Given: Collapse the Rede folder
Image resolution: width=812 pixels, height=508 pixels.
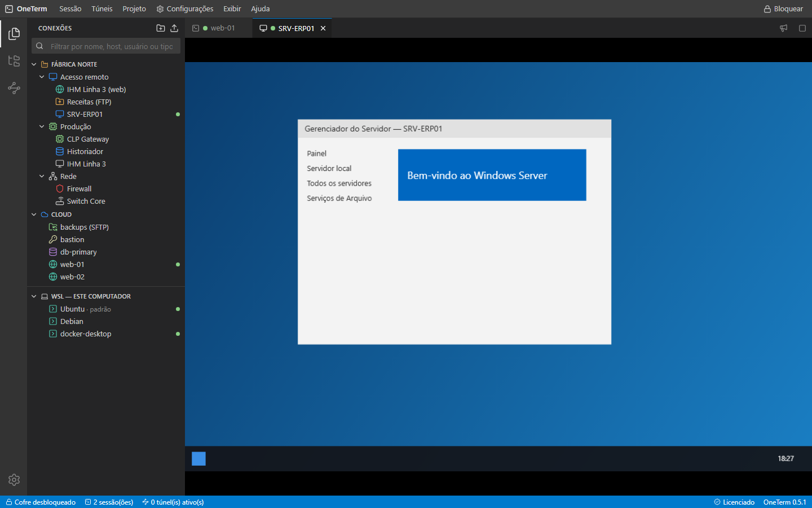Looking at the screenshot, I should [x=42, y=176].
